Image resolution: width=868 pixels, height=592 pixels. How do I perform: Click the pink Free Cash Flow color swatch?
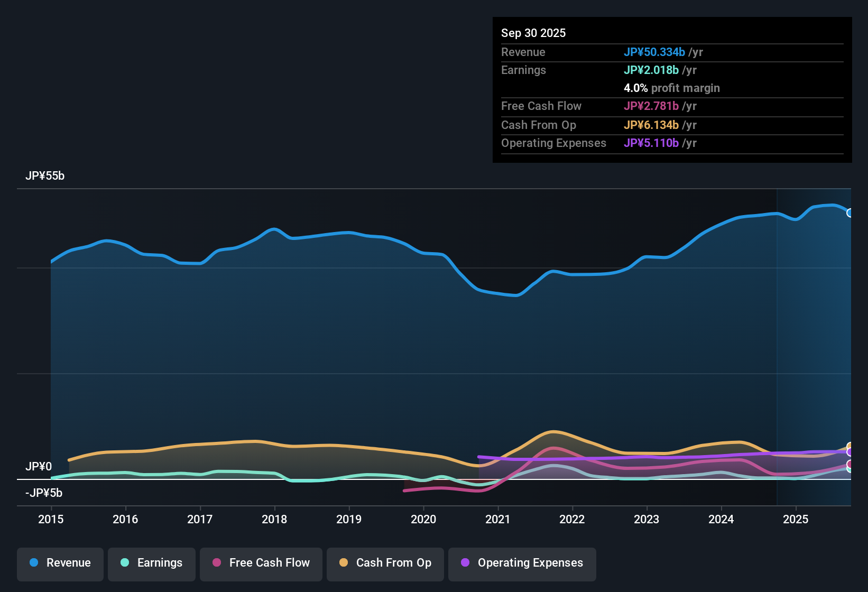point(216,563)
